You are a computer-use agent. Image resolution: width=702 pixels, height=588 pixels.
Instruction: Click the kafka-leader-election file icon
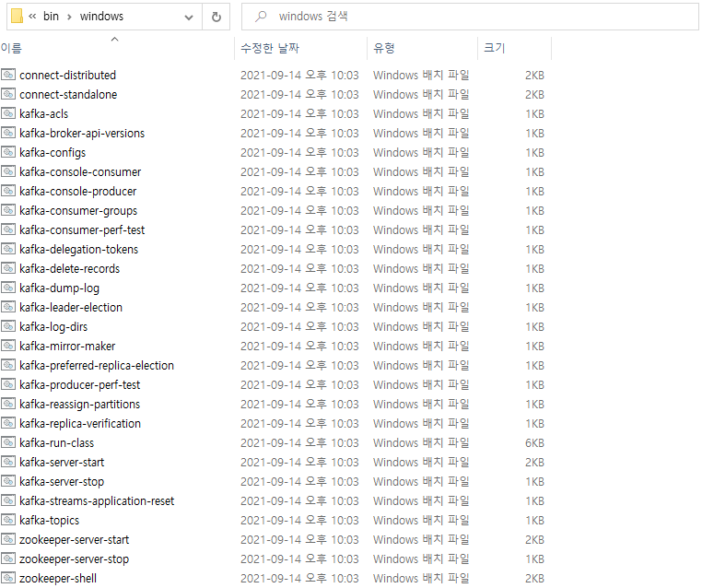(8, 307)
